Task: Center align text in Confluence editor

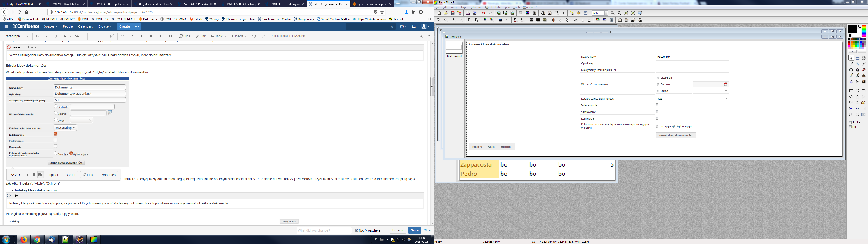Action: tap(151, 36)
